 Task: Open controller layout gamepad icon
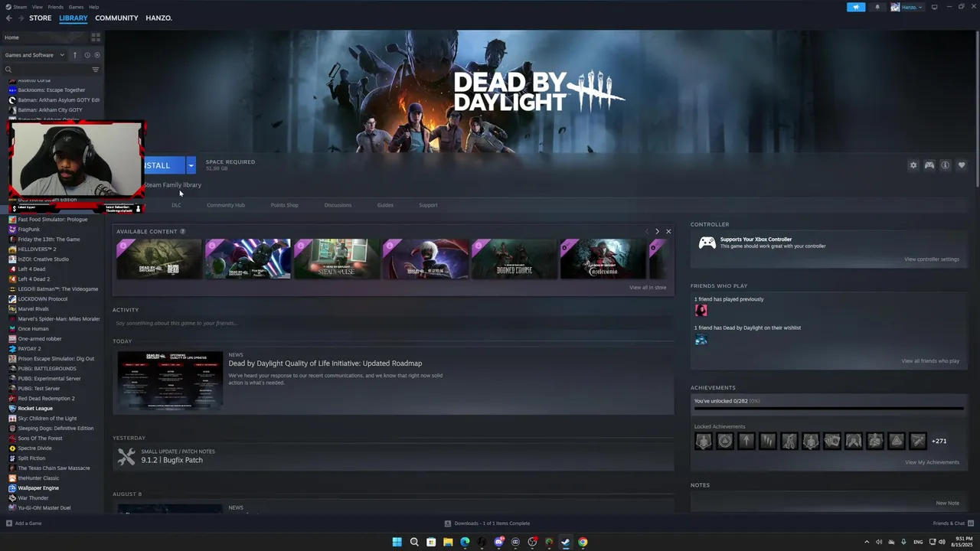[929, 165]
